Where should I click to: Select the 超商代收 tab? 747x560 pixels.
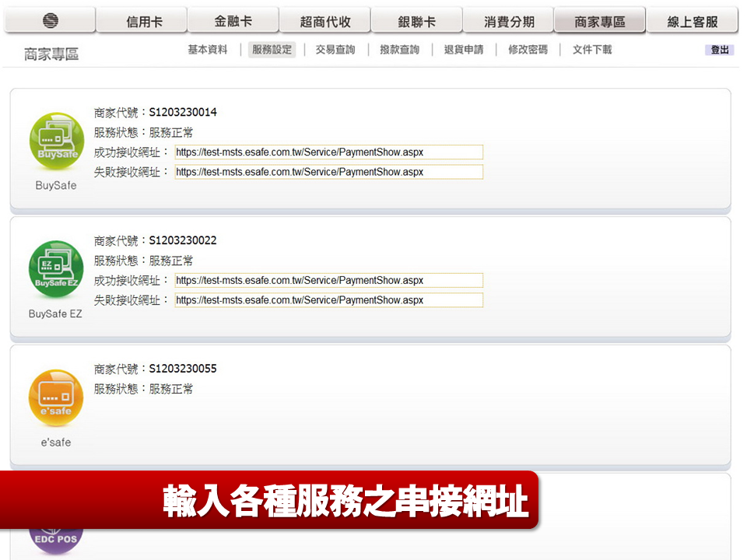pyautogui.click(x=325, y=20)
